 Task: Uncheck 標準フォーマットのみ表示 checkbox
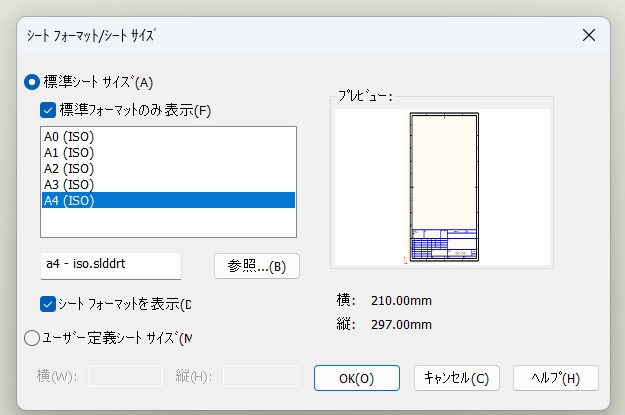48,110
